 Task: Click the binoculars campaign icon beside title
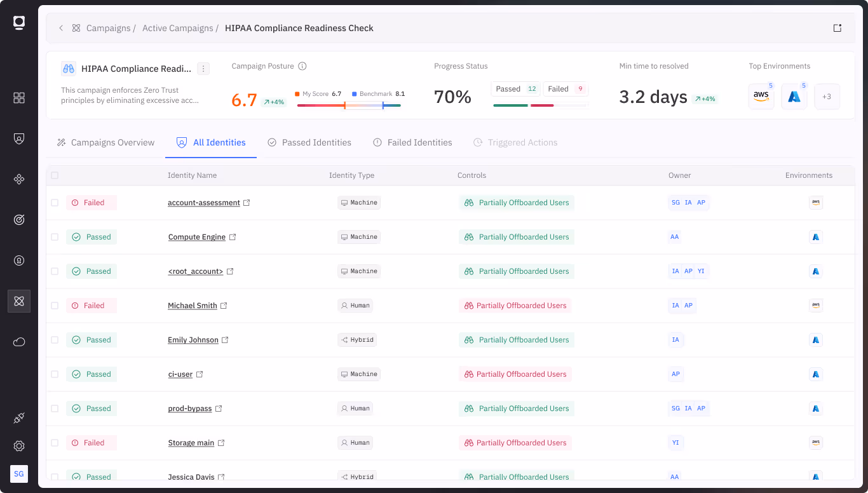69,69
